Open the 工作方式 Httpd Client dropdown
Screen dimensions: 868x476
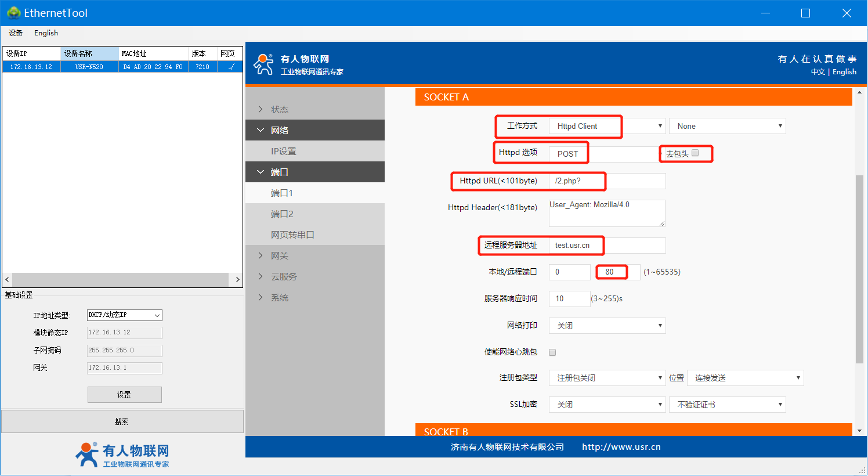pos(607,126)
